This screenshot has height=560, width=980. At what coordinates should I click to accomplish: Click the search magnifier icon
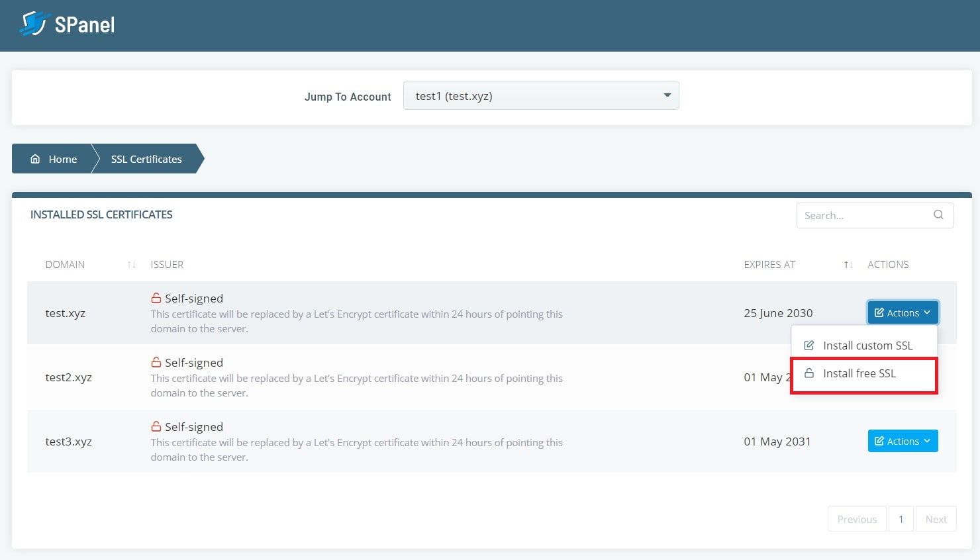point(938,215)
